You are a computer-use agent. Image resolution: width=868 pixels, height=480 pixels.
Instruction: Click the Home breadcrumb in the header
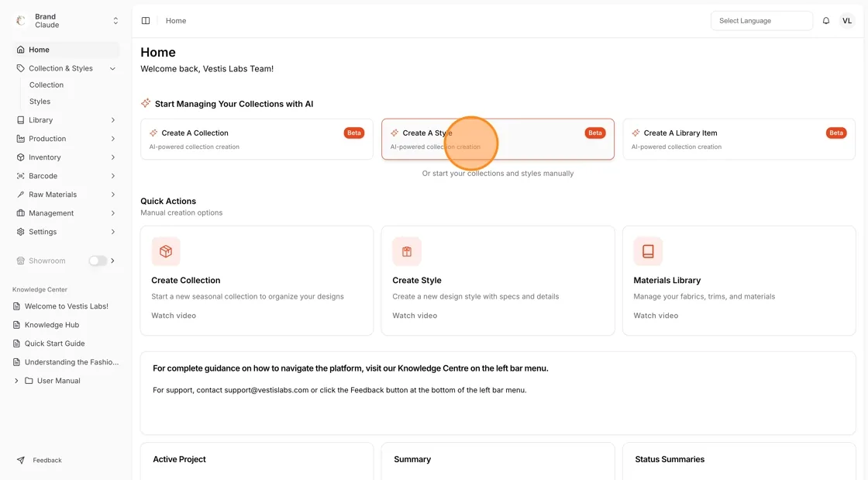coord(176,20)
